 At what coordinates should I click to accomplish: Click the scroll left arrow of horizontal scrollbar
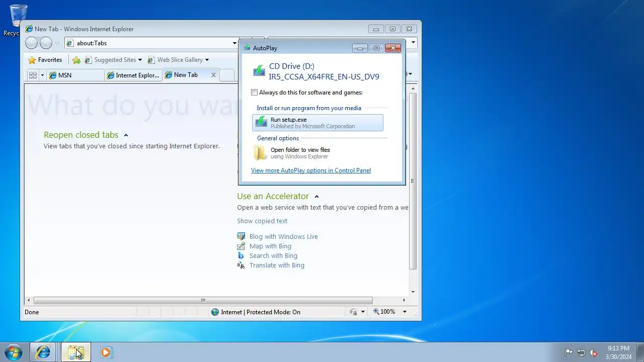click(x=29, y=300)
